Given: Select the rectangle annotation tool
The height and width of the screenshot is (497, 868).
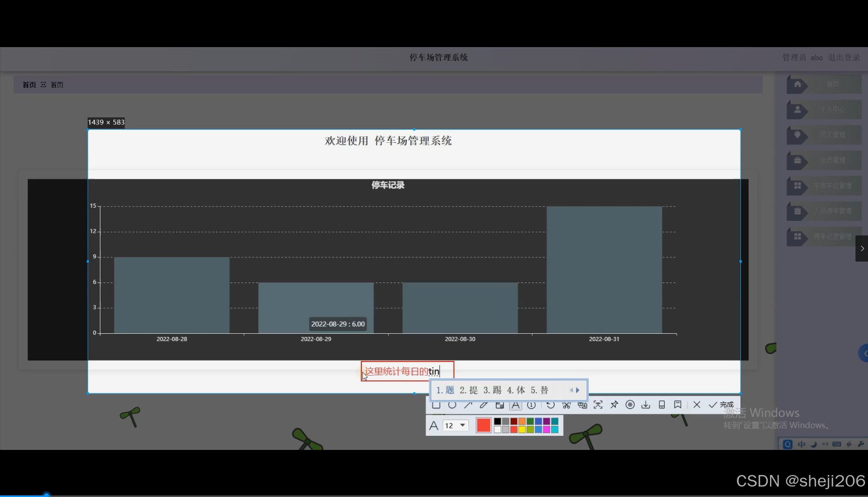Looking at the screenshot, I should click(436, 405).
